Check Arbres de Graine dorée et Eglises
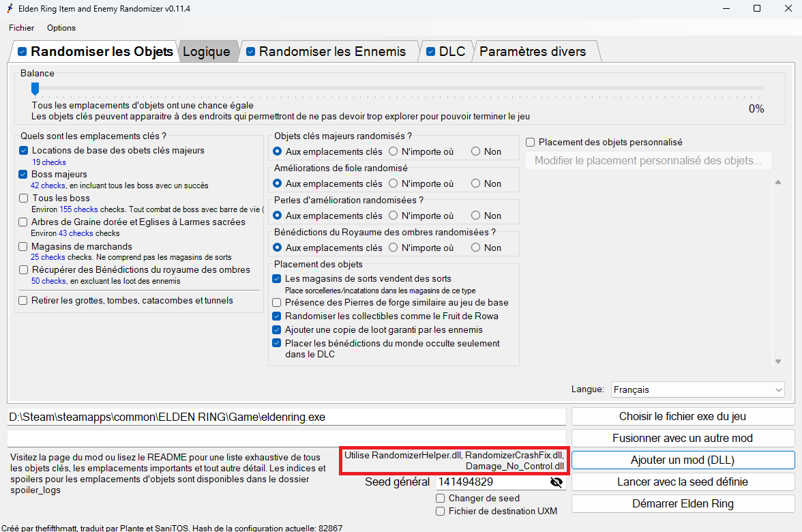 coord(23,222)
